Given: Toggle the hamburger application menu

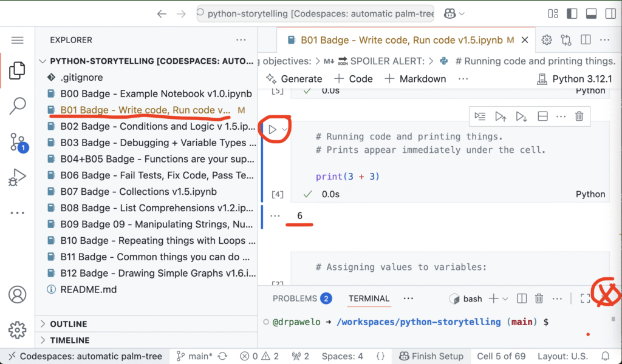Looking at the screenshot, I should (18, 40).
